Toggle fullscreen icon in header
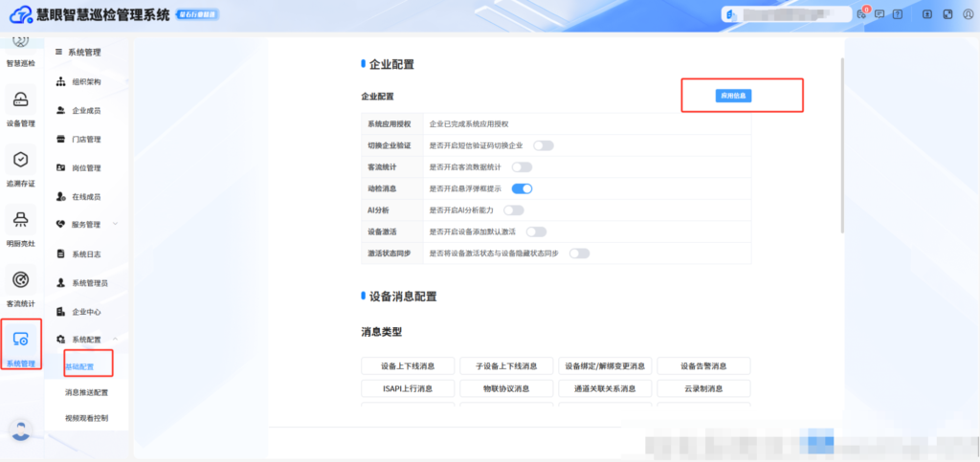 pyautogui.click(x=947, y=14)
